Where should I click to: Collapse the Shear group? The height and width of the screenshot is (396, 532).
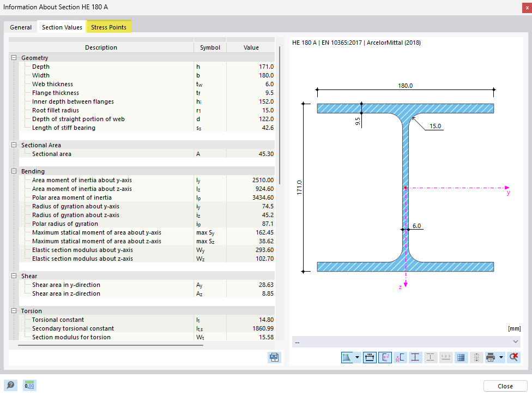(x=14, y=276)
